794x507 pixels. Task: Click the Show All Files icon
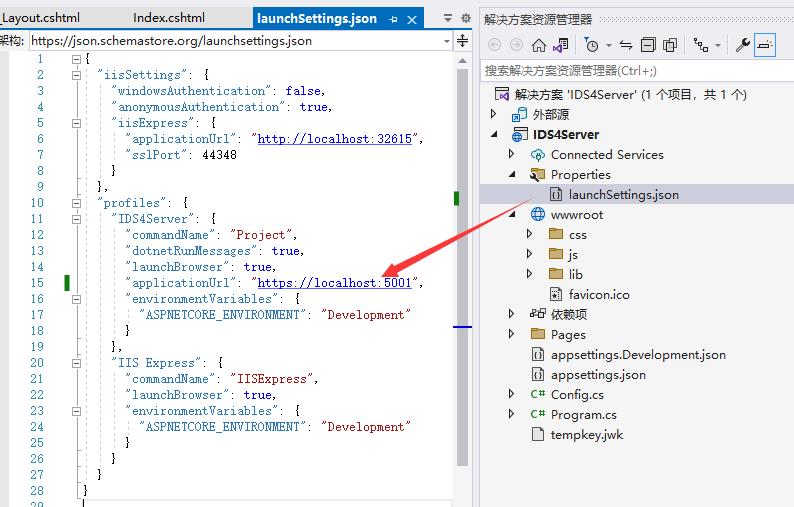tap(670, 45)
